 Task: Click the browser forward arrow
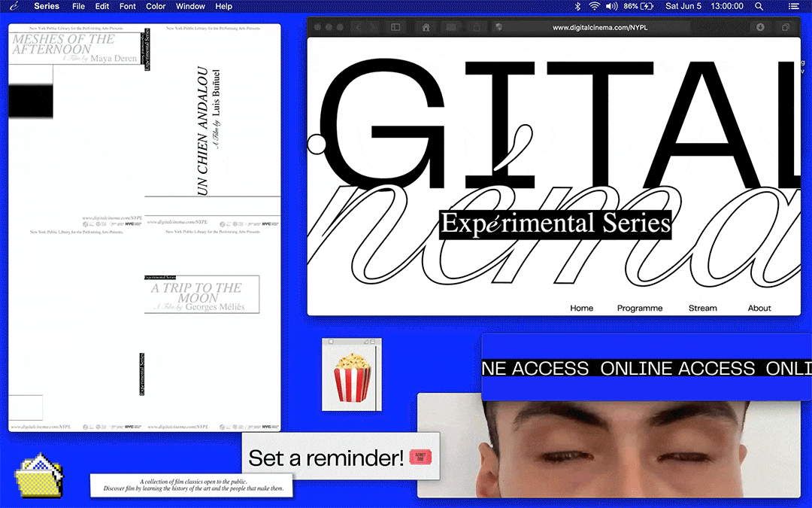(x=373, y=27)
